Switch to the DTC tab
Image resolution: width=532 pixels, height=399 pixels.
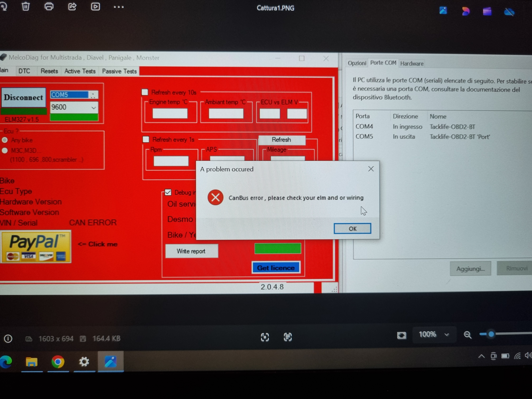click(x=24, y=71)
